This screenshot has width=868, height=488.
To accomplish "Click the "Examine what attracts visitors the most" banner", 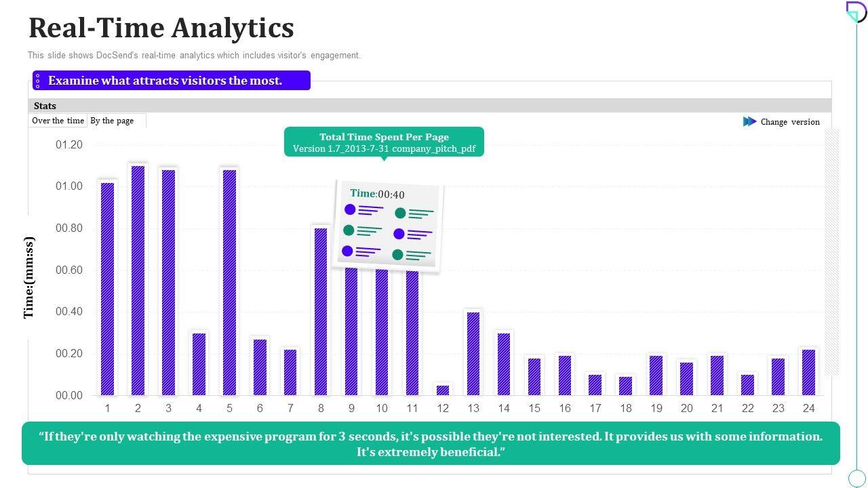I will coord(172,81).
